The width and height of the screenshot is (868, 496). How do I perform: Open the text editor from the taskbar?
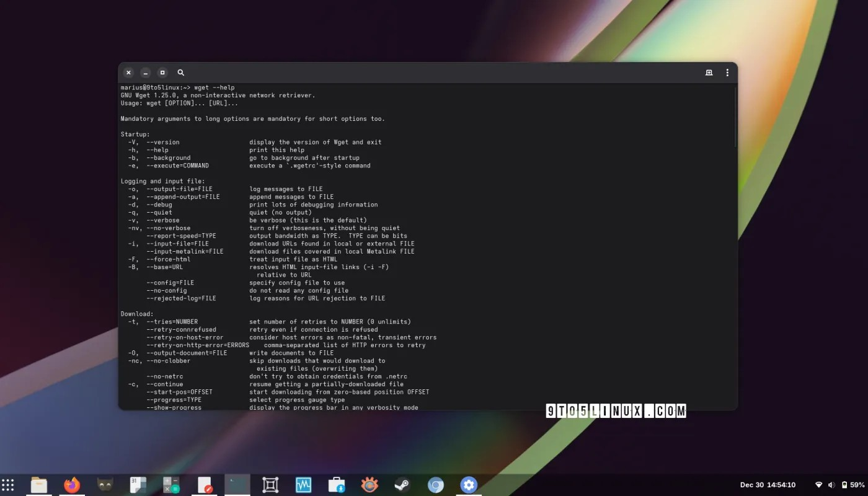click(x=203, y=484)
